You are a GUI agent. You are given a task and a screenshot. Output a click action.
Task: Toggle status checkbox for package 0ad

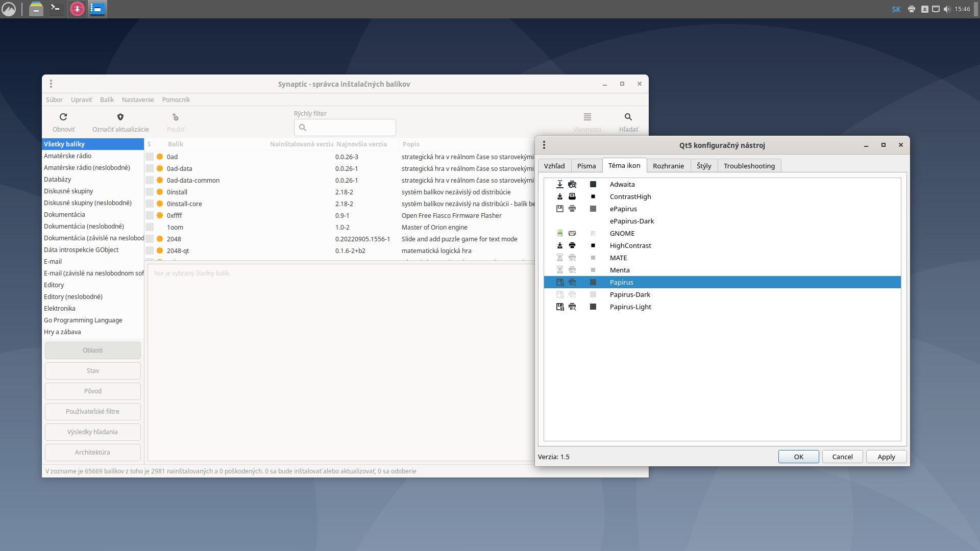click(x=150, y=157)
